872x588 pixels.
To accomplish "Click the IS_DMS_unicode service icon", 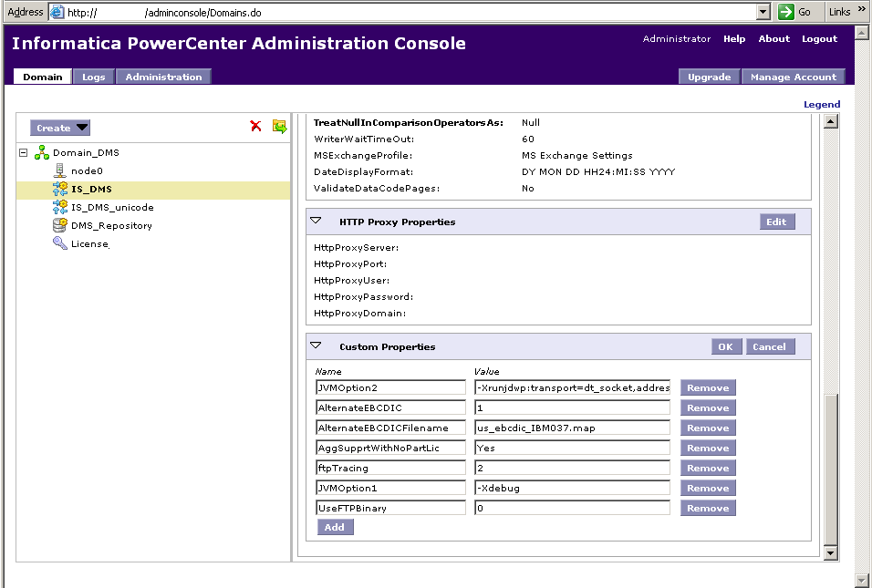I will (x=60, y=207).
